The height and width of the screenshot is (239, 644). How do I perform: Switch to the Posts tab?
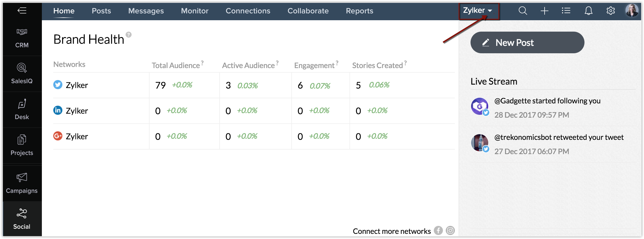point(101,11)
